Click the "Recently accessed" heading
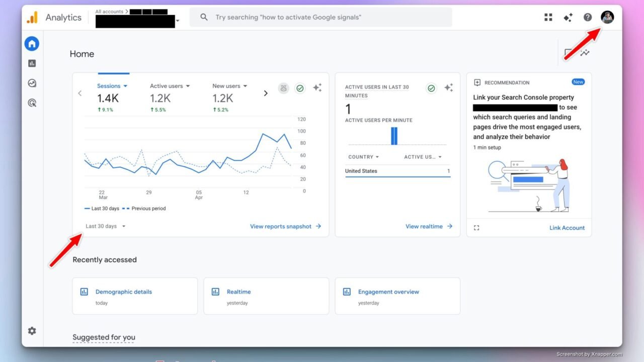644x362 pixels. tap(105, 259)
